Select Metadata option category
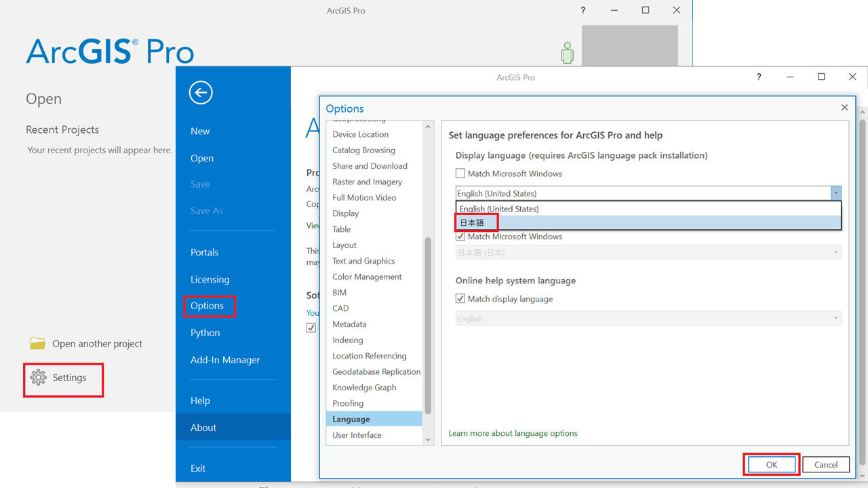Viewport: 868px width, 488px height. click(x=349, y=324)
